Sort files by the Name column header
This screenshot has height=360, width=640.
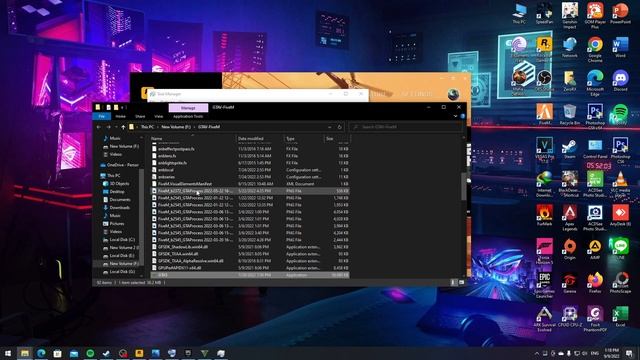[193, 139]
